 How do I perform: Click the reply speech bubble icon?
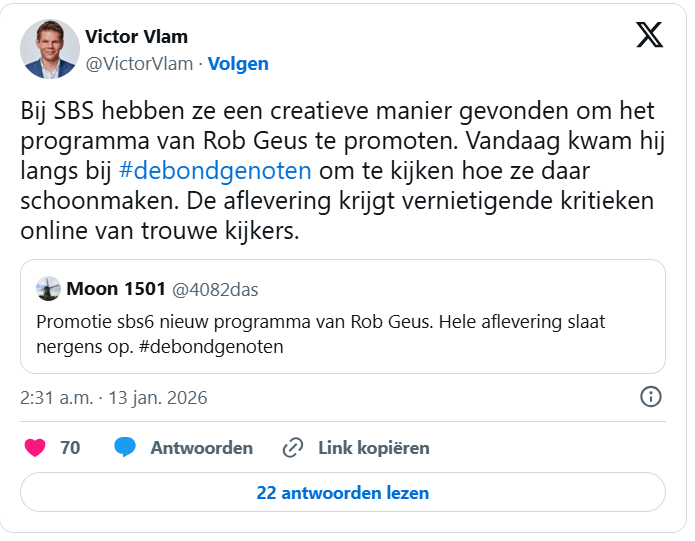tap(125, 448)
